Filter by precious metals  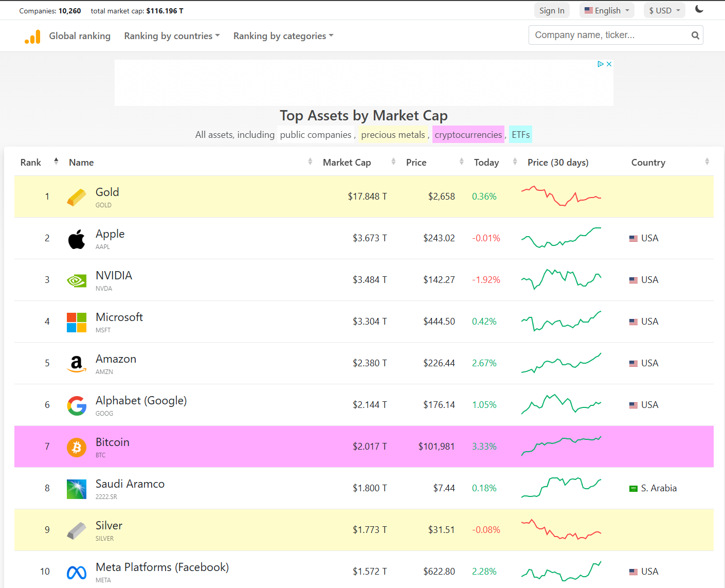click(x=393, y=135)
